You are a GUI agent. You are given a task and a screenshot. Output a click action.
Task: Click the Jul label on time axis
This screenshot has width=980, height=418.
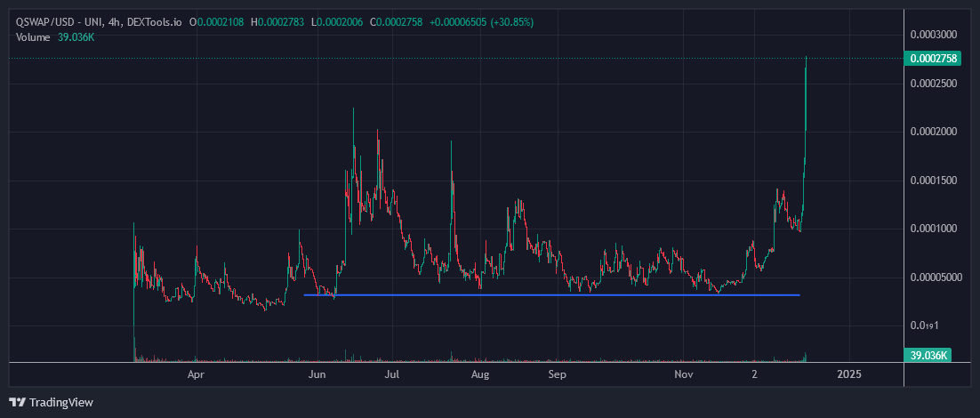[x=392, y=375]
